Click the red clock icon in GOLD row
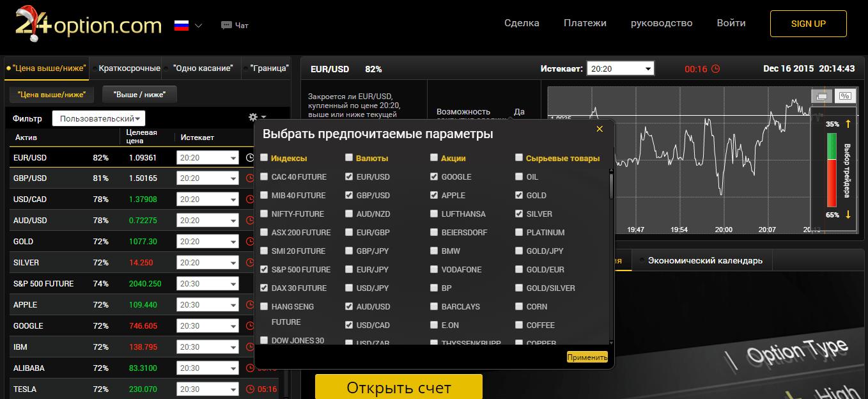868x399 pixels. click(x=250, y=242)
